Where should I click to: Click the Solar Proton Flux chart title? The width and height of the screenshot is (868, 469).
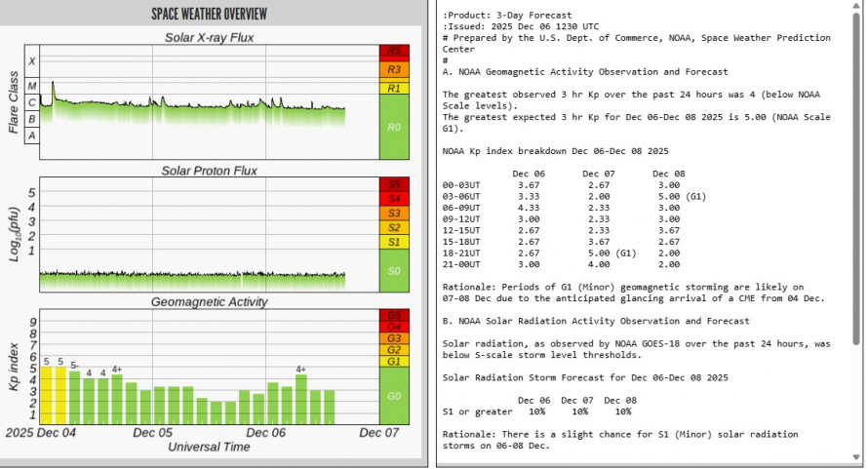click(x=210, y=171)
